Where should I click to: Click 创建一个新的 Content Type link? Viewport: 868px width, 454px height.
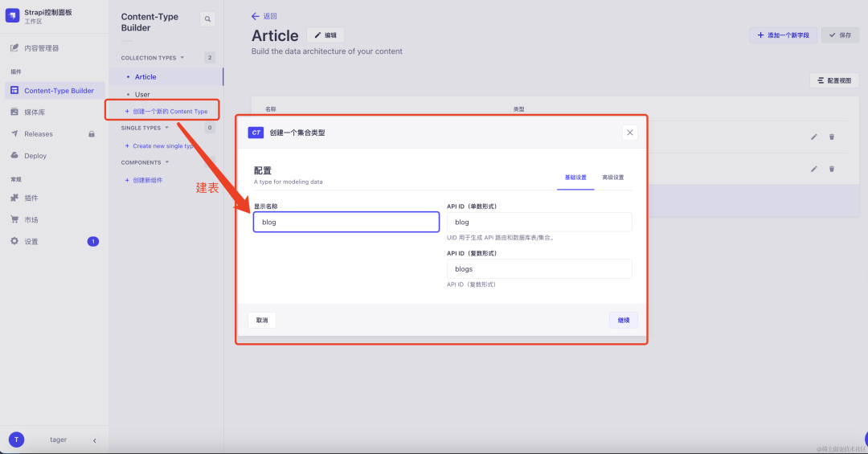coord(166,111)
